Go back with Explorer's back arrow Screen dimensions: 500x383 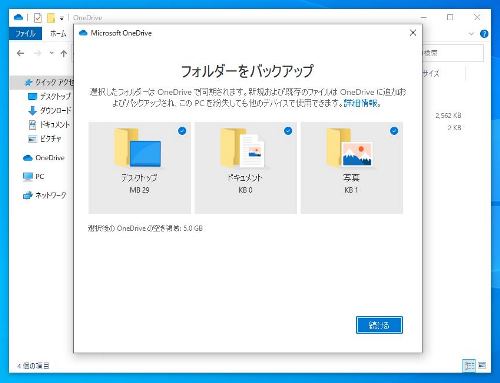[20, 53]
